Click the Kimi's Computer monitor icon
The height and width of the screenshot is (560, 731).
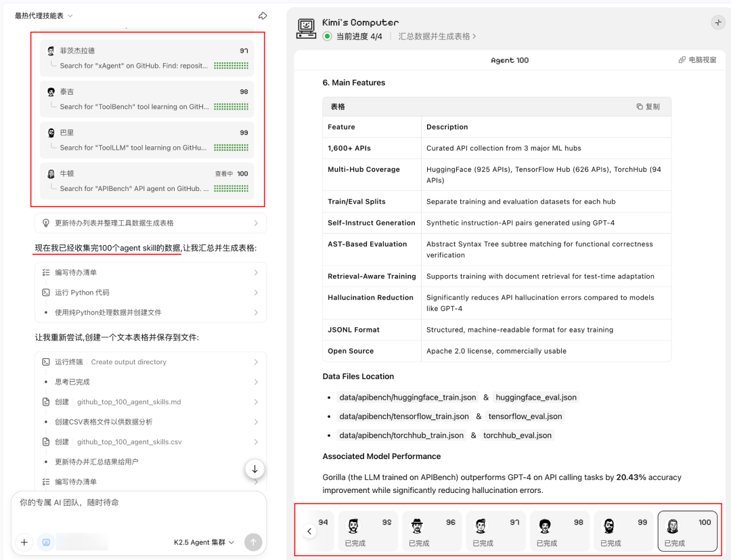[307, 28]
